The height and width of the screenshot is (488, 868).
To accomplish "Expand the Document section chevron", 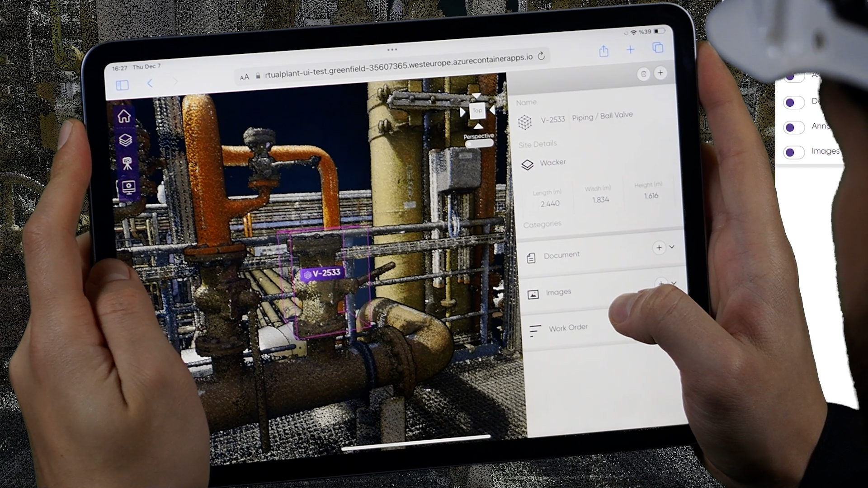I will point(672,247).
